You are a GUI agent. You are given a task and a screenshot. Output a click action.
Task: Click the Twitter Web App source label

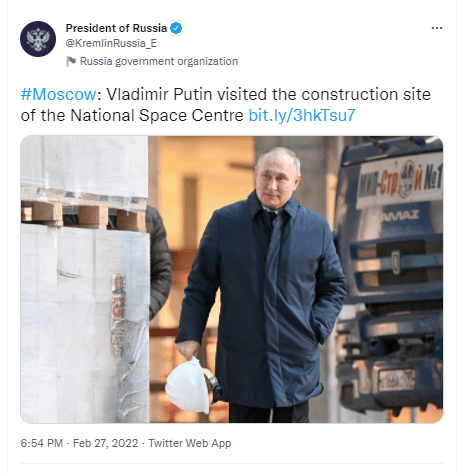(190, 443)
